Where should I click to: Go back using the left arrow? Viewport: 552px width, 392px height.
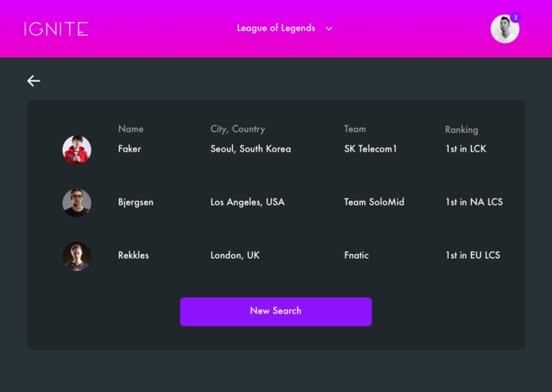[x=34, y=81]
